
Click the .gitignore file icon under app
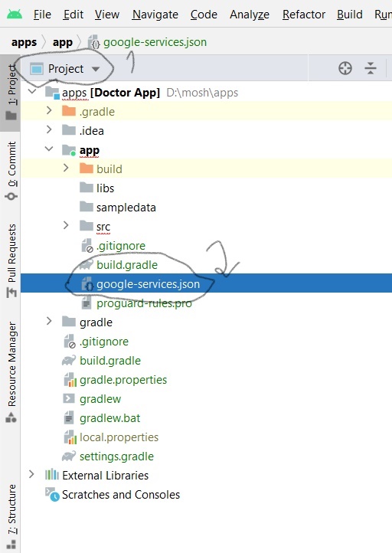pyautogui.click(x=87, y=246)
